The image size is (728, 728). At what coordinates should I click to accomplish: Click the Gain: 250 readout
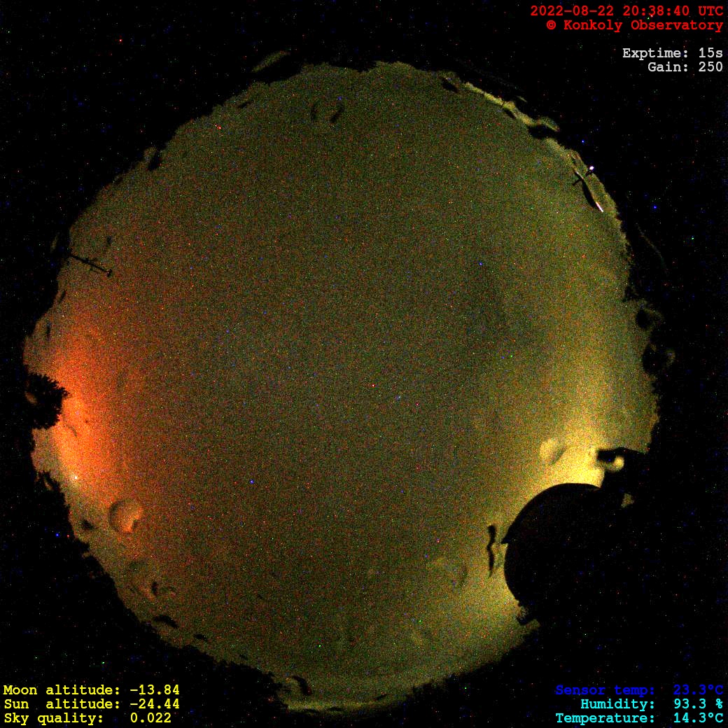685,67
